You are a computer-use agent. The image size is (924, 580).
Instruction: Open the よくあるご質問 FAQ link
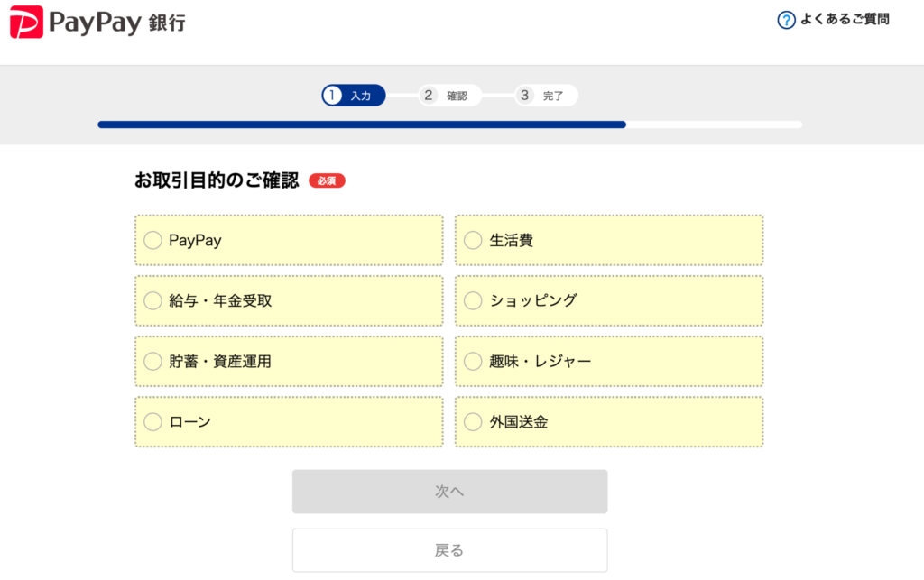(x=845, y=19)
